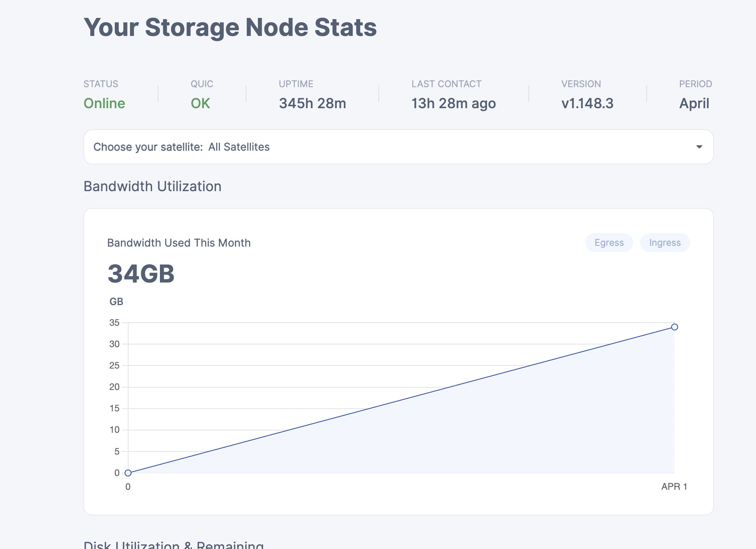Click the last contact time 13h 28m ago

(x=453, y=103)
